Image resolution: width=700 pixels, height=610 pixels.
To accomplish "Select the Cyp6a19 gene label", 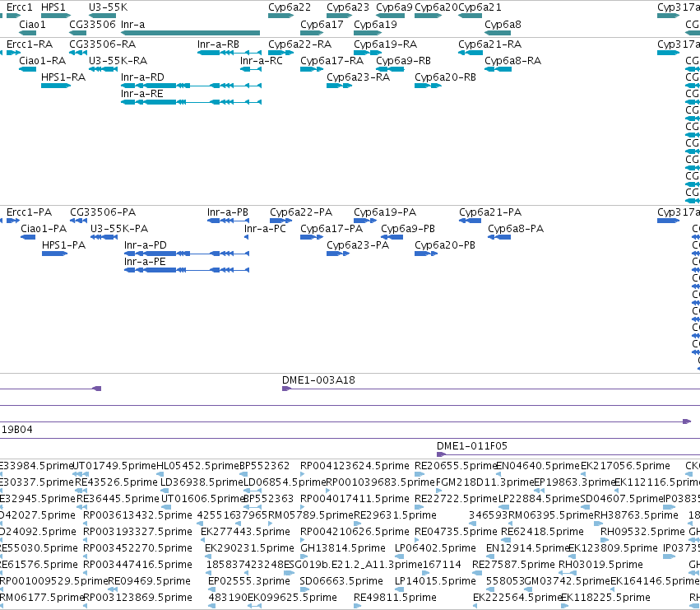I will click(x=375, y=24).
